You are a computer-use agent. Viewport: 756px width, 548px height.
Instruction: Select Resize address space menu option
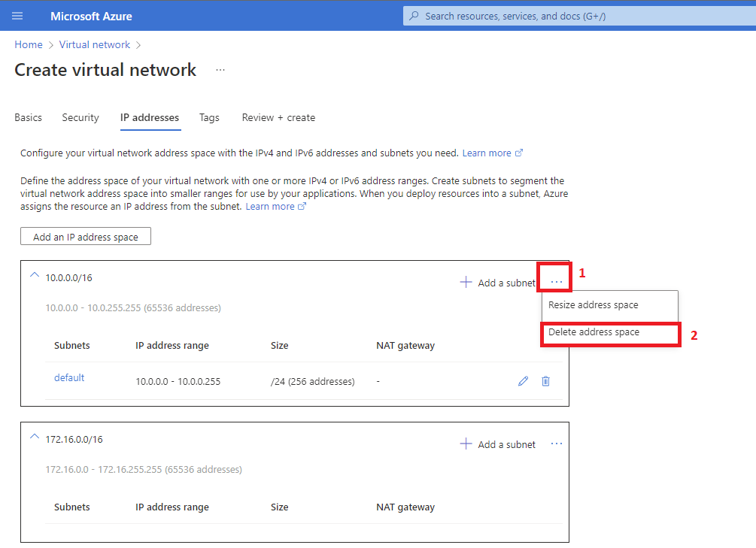593,305
